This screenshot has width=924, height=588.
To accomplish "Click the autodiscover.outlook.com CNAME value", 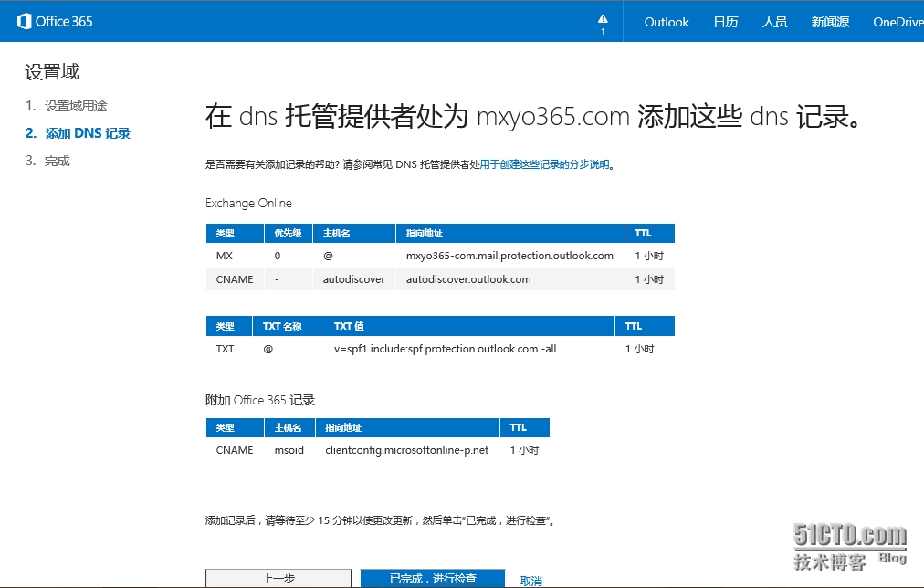I will pyautogui.click(x=468, y=279).
